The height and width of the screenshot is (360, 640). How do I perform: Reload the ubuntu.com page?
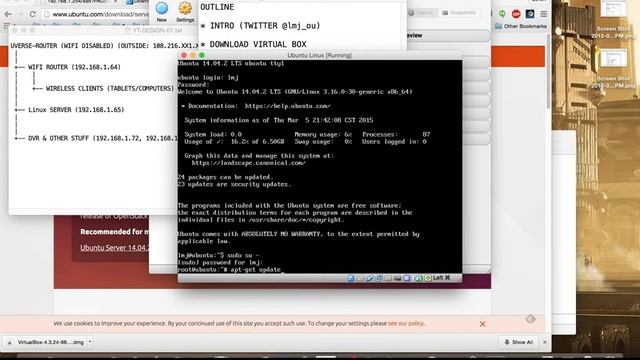(33, 14)
